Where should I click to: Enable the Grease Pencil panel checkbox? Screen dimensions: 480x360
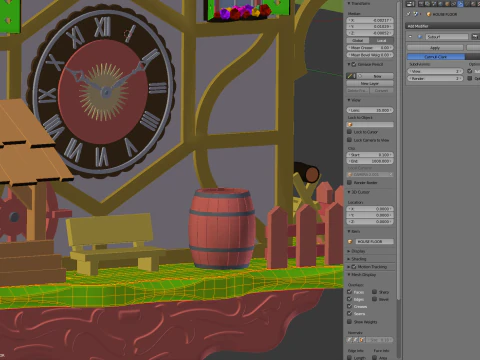(354, 64)
